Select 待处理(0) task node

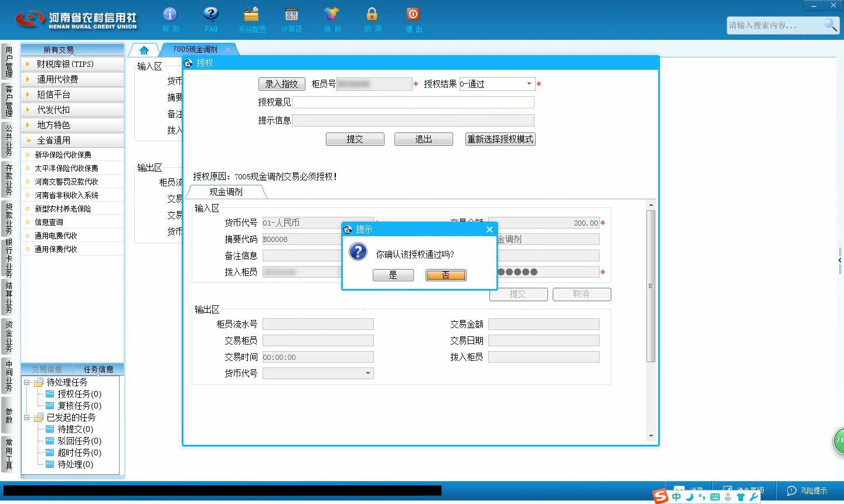point(75,464)
